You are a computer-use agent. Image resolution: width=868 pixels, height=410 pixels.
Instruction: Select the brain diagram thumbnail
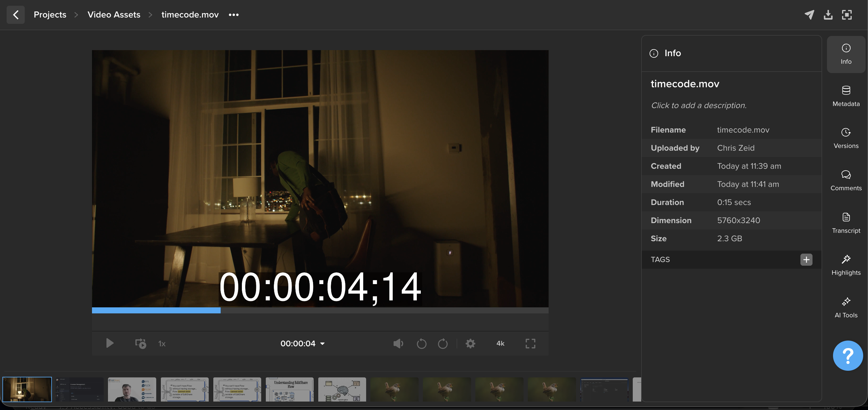pyautogui.click(x=342, y=389)
